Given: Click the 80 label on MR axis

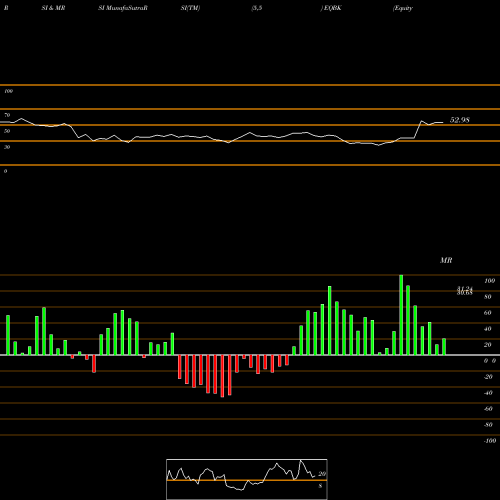Looking at the screenshot, I should [x=488, y=297].
